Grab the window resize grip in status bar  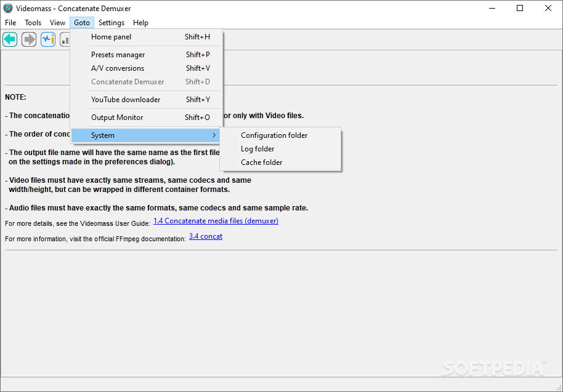click(559, 388)
